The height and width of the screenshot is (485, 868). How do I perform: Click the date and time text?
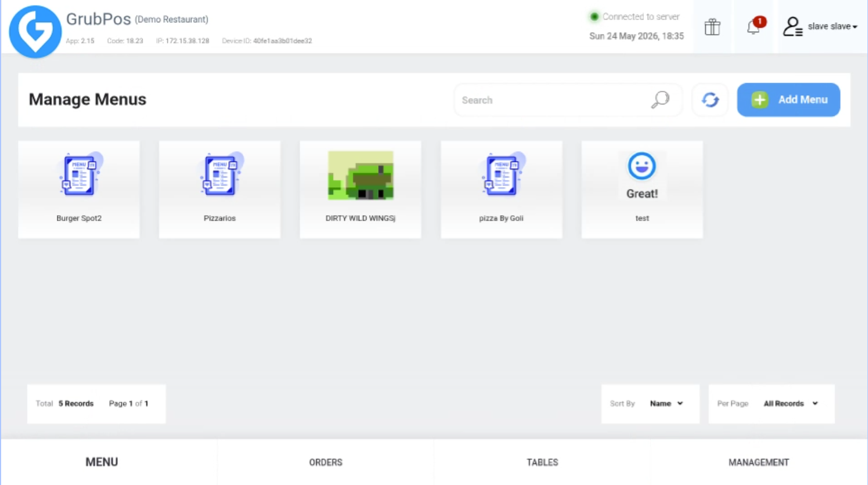[636, 36]
